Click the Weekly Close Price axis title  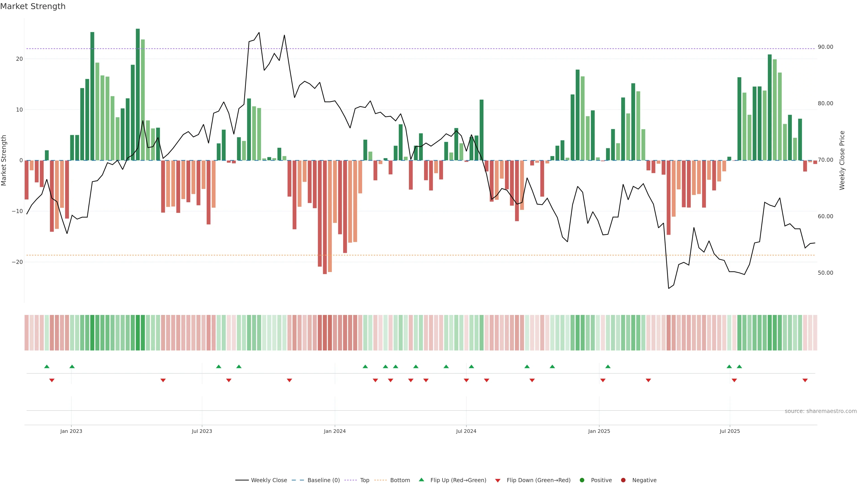(x=842, y=160)
